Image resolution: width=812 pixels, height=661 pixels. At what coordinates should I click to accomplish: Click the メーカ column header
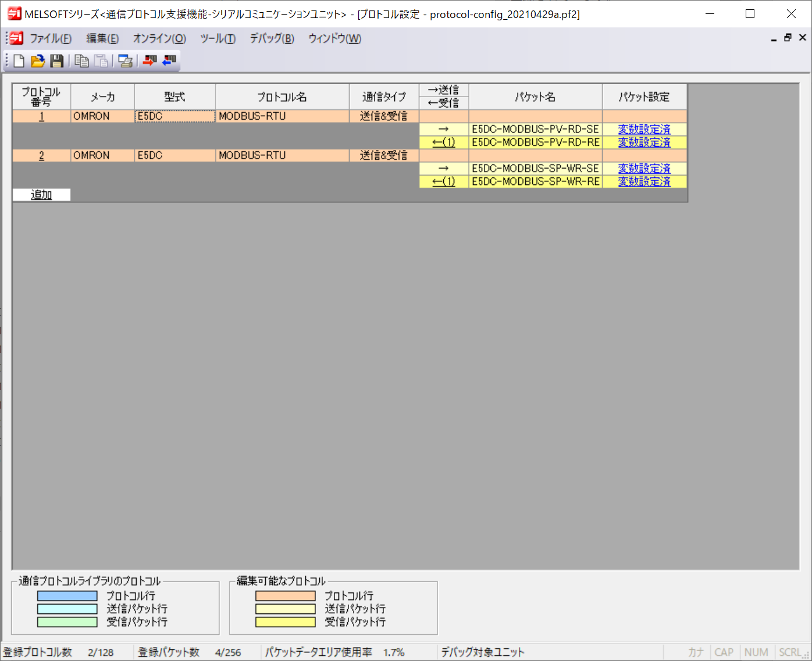[102, 97]
